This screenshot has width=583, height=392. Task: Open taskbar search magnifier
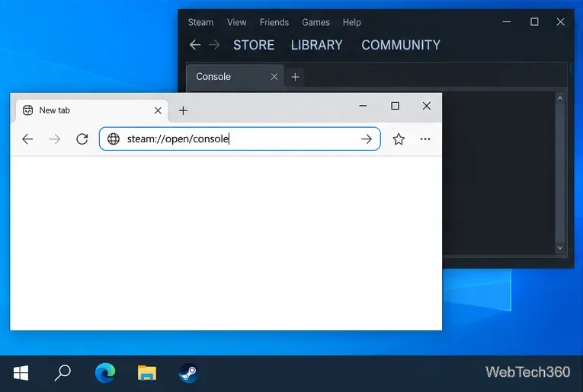[x=62, y=373]
